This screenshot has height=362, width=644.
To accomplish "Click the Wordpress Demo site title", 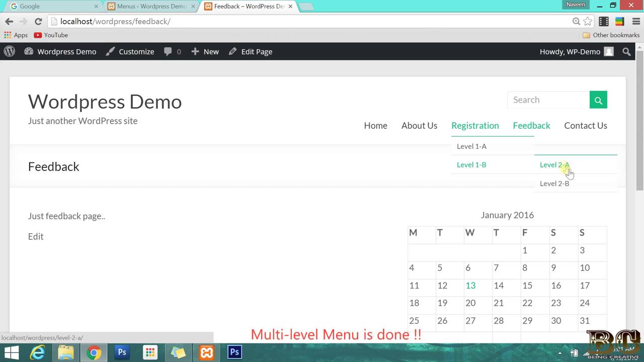I will pos(105,102).
